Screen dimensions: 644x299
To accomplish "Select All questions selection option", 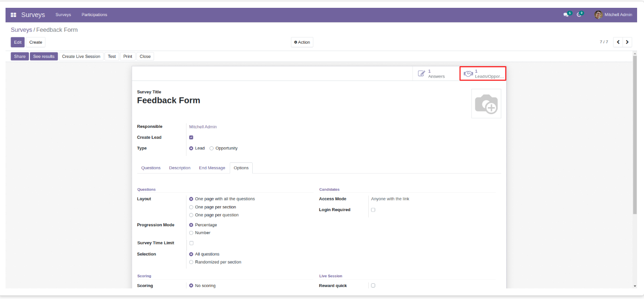I will (191, 254).
